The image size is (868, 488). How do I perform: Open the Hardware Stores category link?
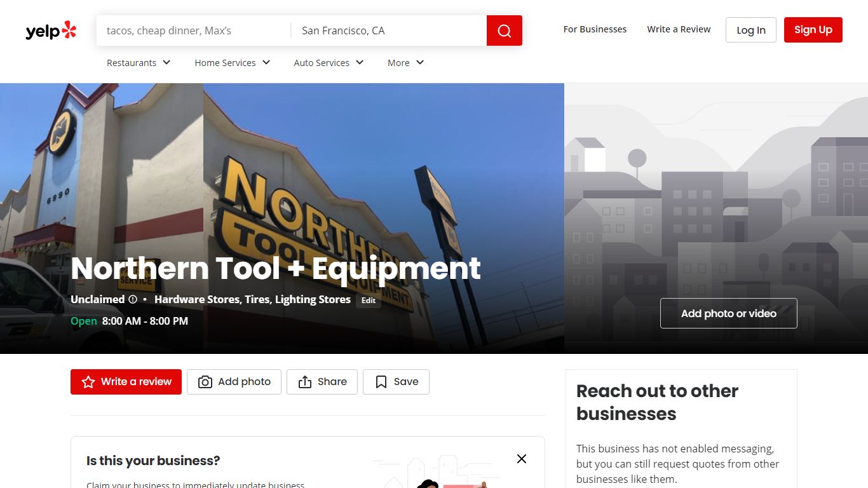tap(197, 299)
